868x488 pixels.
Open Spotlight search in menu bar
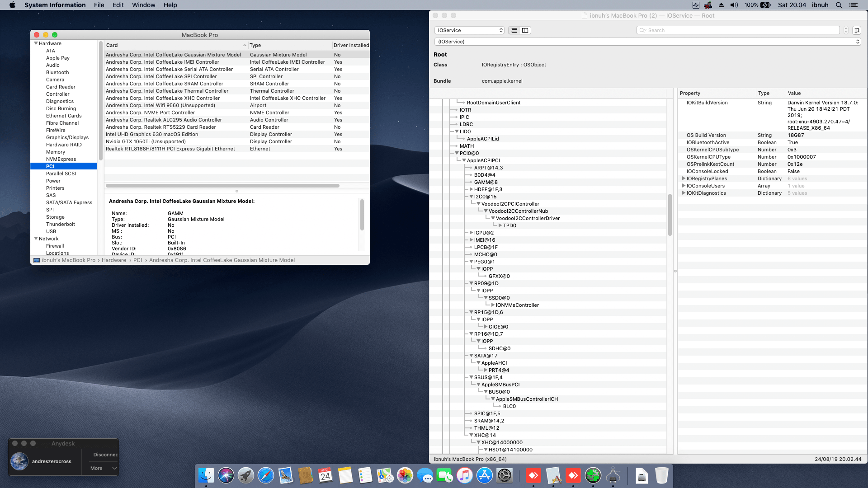pos(839,5)
